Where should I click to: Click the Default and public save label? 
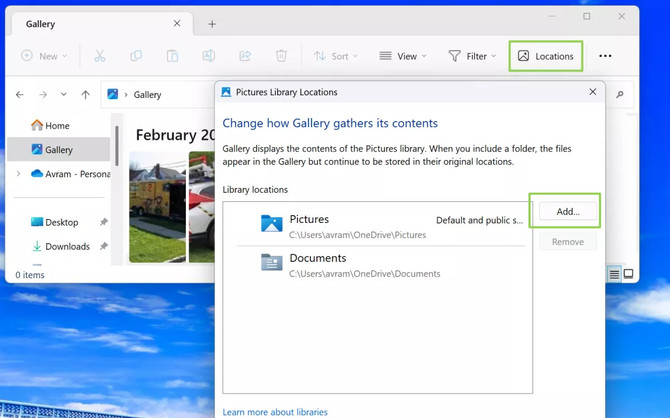tap(479, 220)
